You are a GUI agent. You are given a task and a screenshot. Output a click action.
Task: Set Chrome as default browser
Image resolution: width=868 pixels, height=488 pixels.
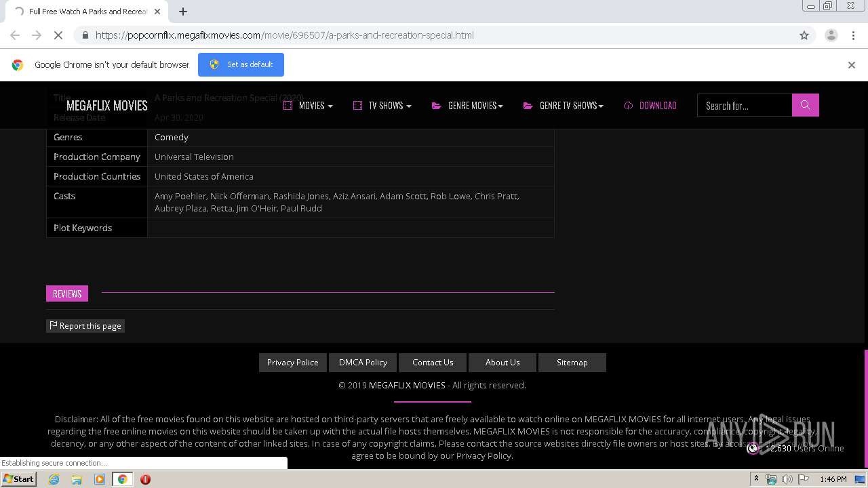(241, 64)
